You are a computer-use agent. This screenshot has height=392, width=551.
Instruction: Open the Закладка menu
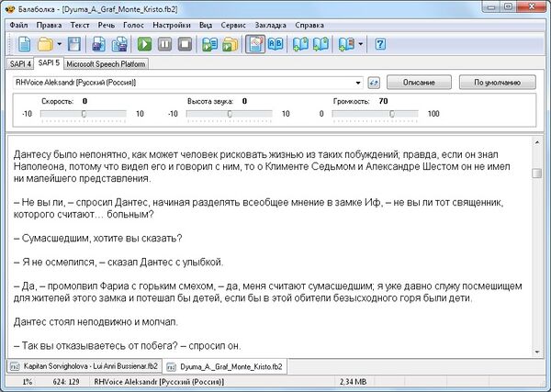click(270, 26)
